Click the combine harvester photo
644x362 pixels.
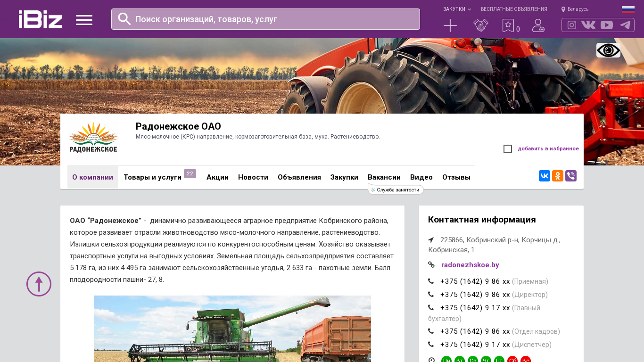click(x=232, y=329)
